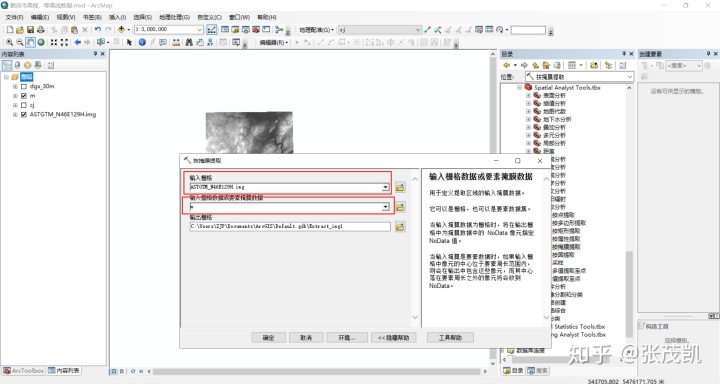
Task: Browse for the input raster with its folder icon
Action: click(x=400, y=187)
